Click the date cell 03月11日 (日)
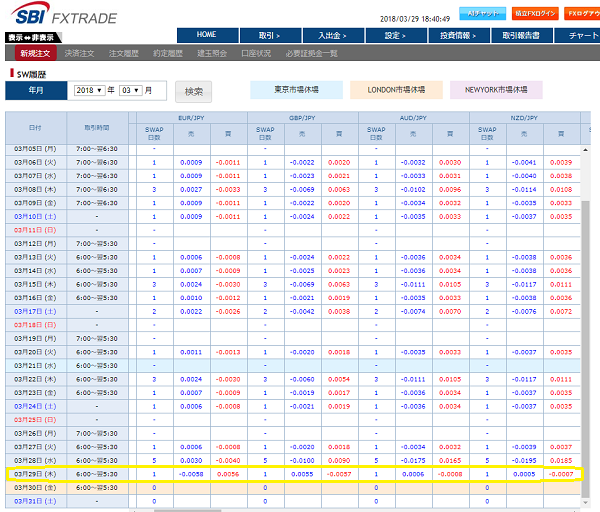The width and height of the screenshot is (600, 512). point(35,230)
